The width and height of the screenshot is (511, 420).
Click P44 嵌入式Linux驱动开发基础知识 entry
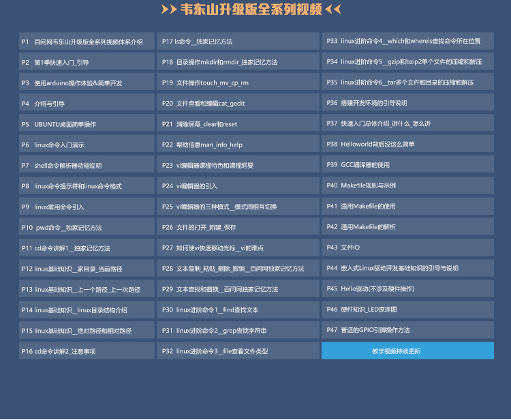coord(407,268)
